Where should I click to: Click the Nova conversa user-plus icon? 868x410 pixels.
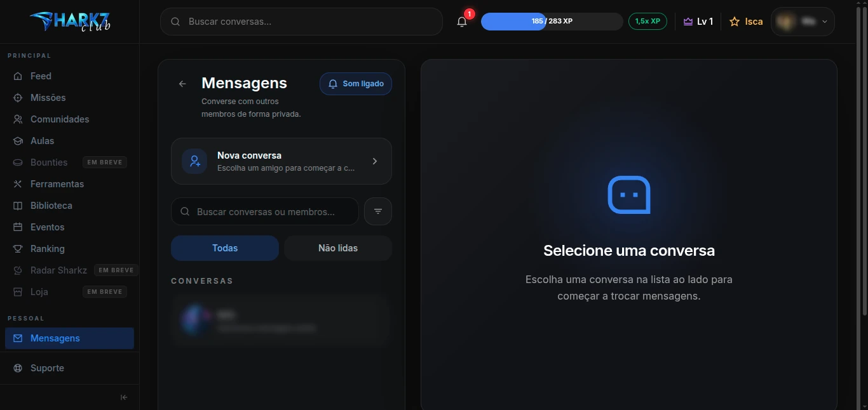coord(194,161)
